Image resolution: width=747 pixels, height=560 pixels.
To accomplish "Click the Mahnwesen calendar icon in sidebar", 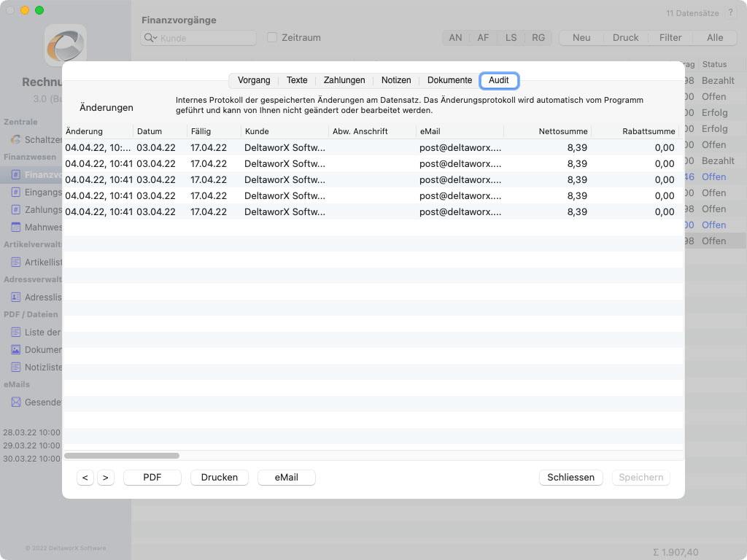I will [15, 227].
